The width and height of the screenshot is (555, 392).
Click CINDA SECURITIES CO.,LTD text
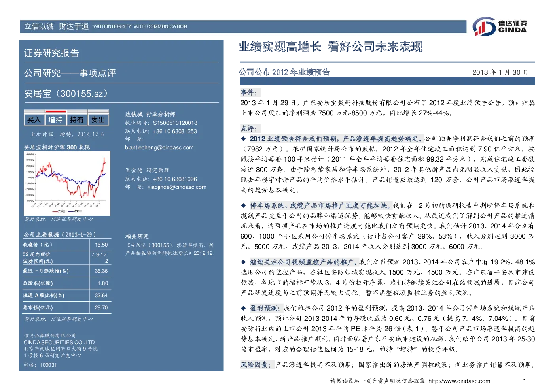[59, 342]
